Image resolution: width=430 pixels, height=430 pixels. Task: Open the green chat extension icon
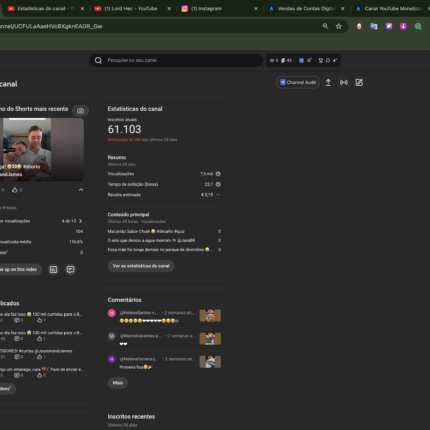[418, 26]
